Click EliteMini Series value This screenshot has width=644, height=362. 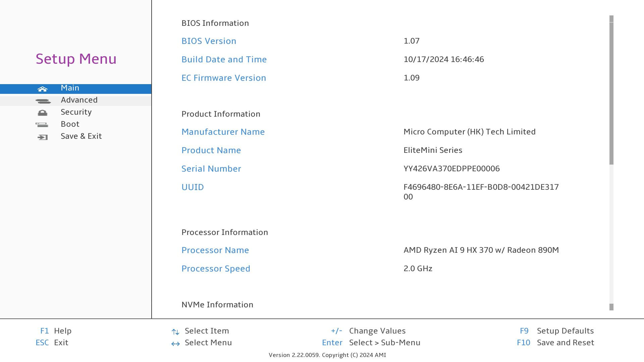tap(433, 150)
